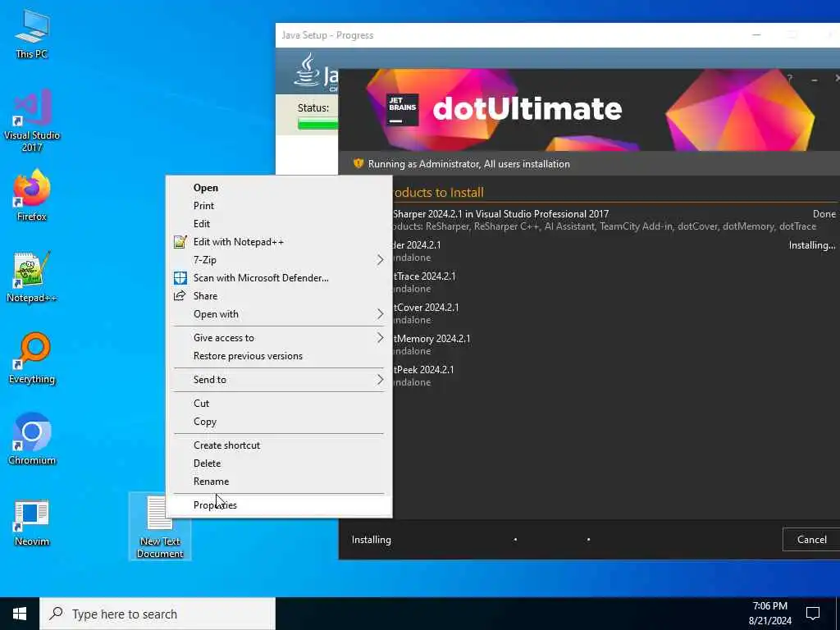Choose Delete from the context menu

tap(279, 463)
